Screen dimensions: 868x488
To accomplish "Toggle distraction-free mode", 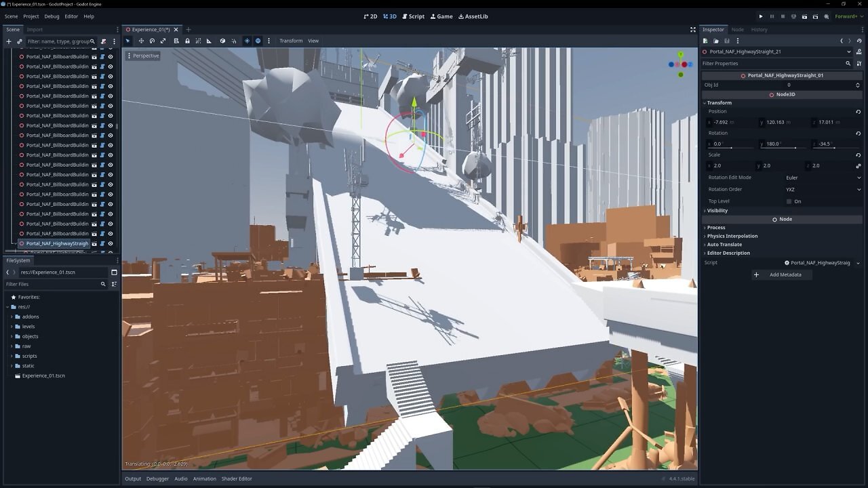I will click(x=692, y=30).
